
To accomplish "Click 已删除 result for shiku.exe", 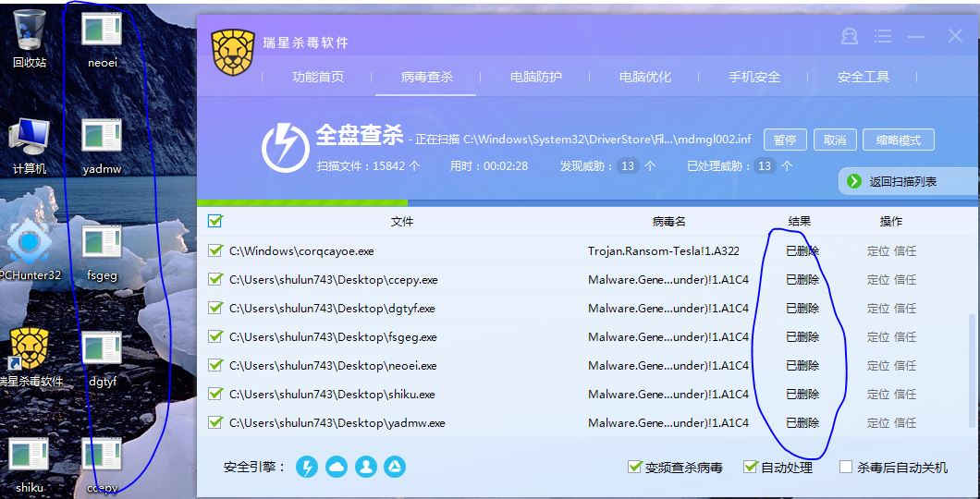I will click(x=802, y=395).
